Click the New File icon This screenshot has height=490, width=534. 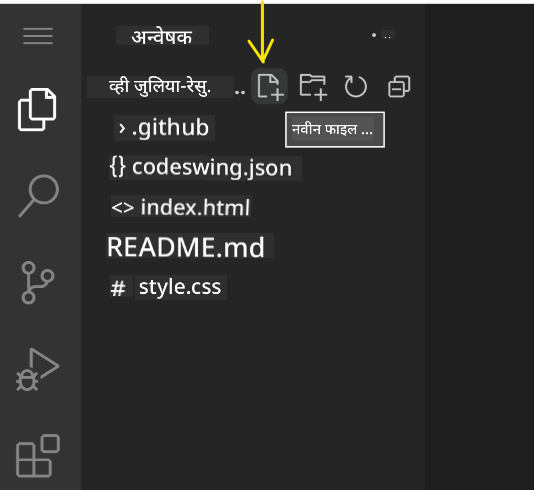coord(269,86)
